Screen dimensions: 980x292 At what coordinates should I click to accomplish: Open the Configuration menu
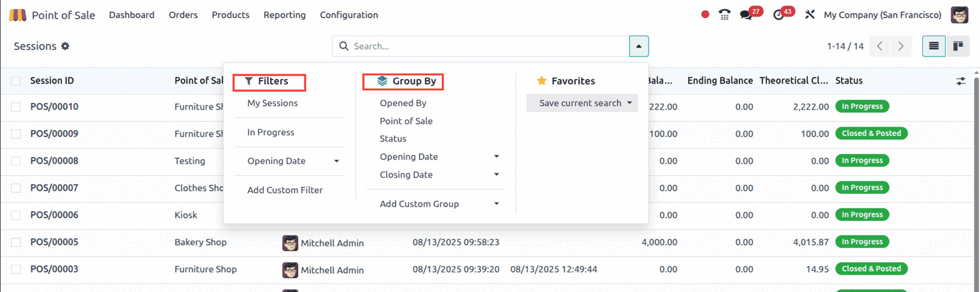click(x=349, y=15)
